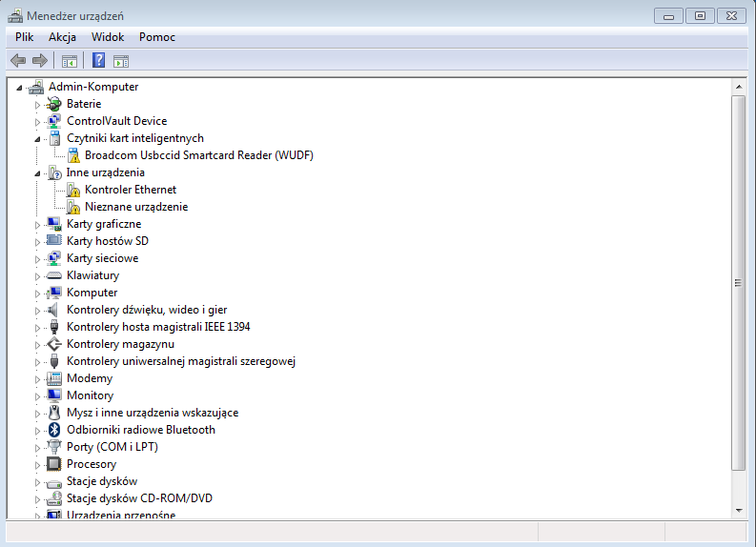Viewport: 756px width, 547px height.
Task: Open the Plik menu
Action: [x=24, y=37]
